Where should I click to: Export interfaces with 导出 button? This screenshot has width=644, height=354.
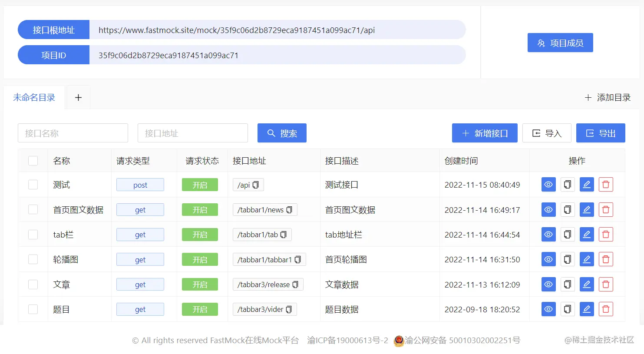pyautogui.click(x=601, y=133)
